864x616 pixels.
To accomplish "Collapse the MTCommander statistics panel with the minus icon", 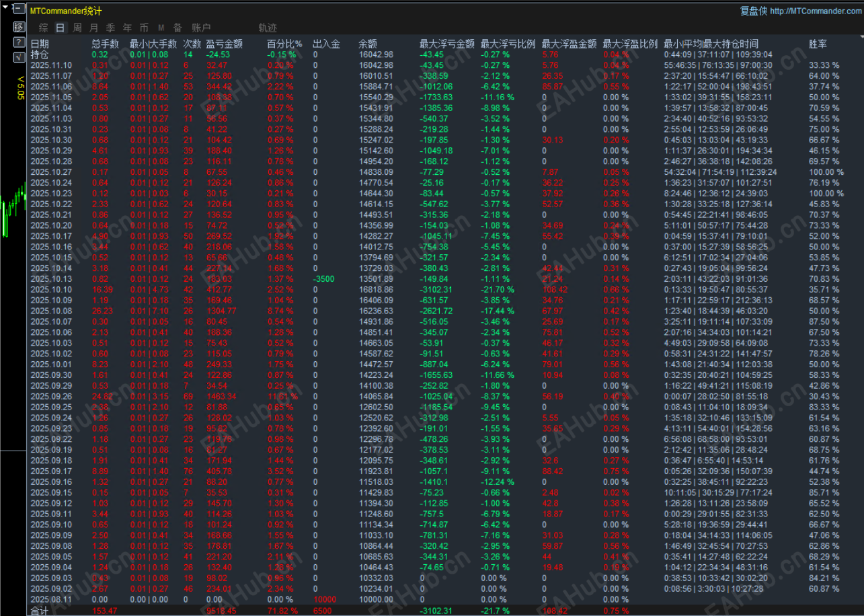I will click(x=19, y=10).
